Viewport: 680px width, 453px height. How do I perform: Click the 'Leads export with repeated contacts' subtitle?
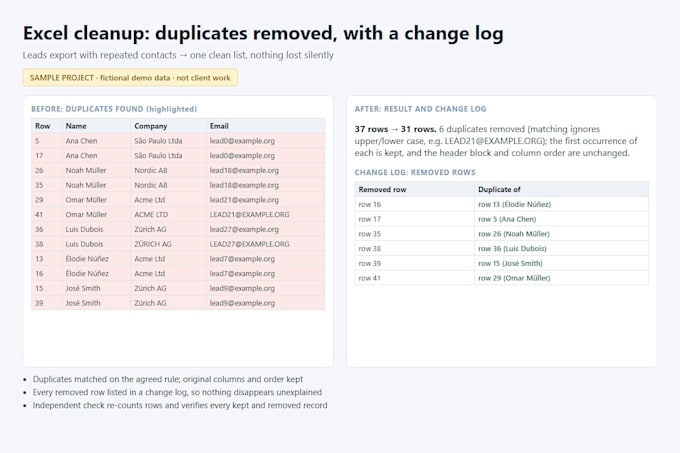(178, 55)
